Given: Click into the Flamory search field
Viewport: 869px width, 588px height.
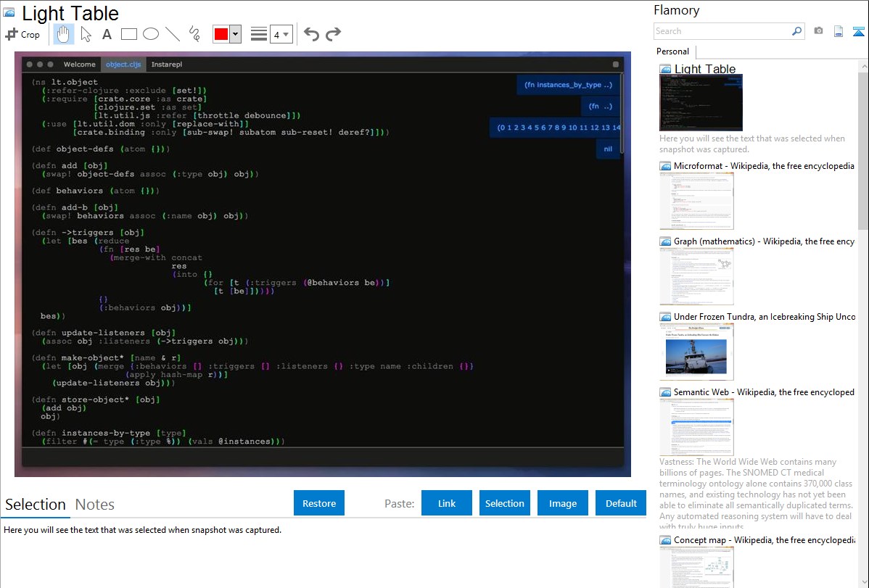Looking at the screenshot, I should (x=722, y=31).
